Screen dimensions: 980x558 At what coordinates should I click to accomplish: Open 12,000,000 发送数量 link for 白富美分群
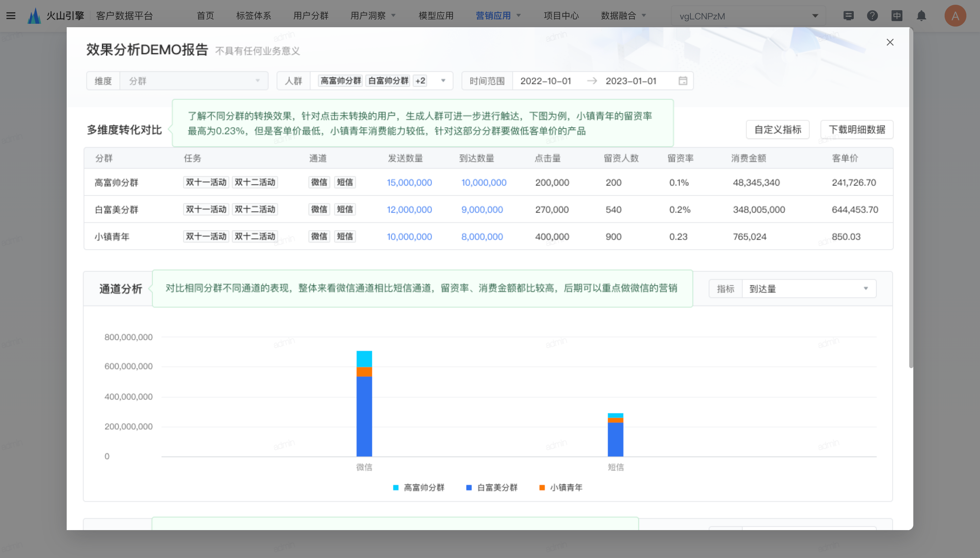tap(409, 210)
